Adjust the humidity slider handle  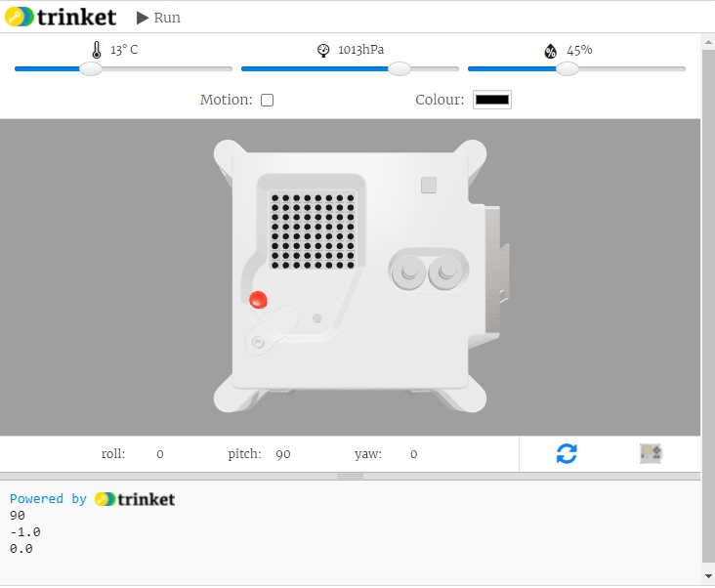point(568,68)
